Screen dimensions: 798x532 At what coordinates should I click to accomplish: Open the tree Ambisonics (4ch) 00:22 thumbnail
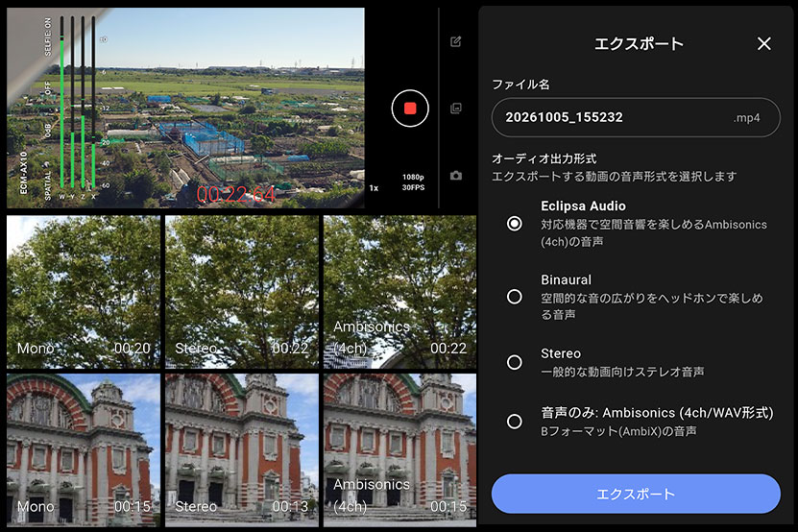point(400,292)
